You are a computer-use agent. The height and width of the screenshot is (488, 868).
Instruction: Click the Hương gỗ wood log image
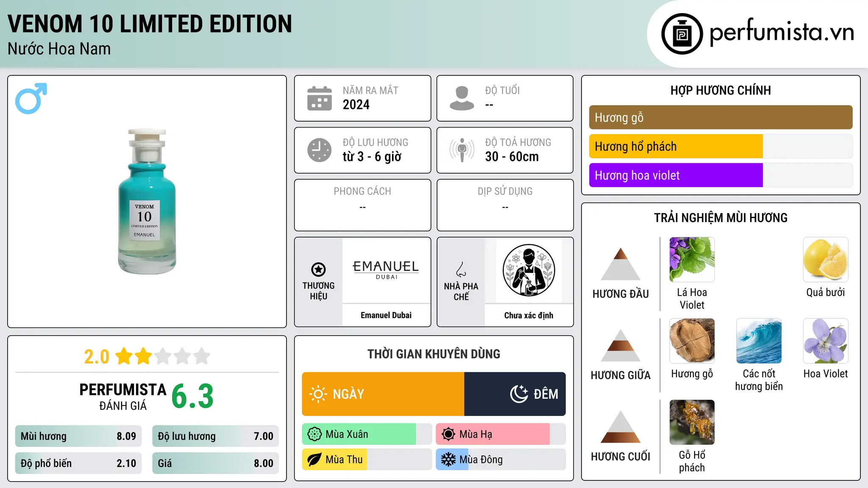point(692,341)
